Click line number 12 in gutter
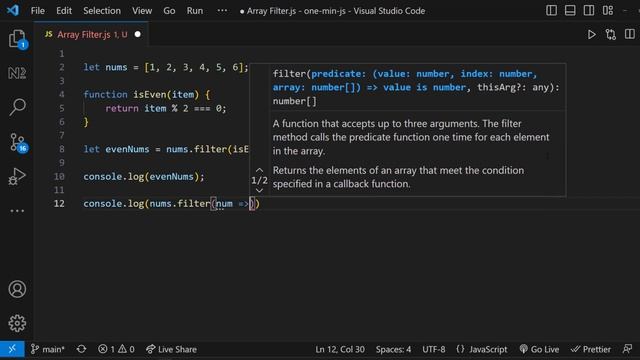 [x=59, y=204]
